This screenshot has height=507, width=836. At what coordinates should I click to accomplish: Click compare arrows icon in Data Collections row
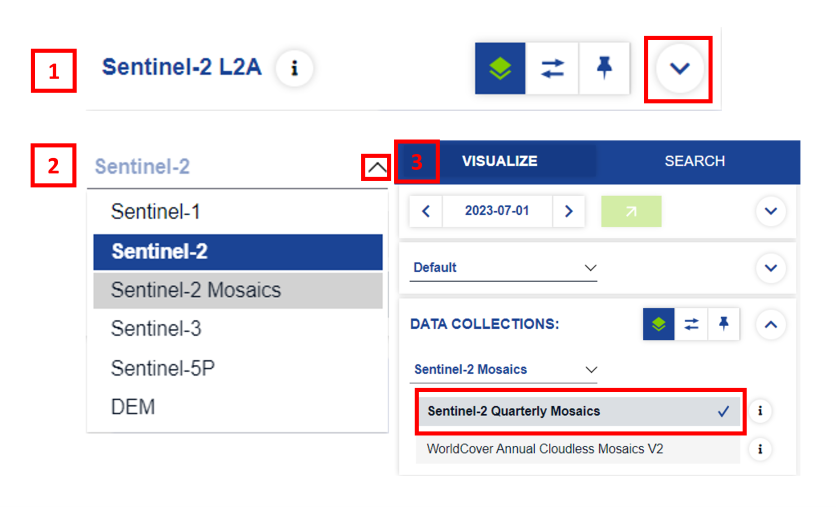pyautogui.click(x=691, y=324)
